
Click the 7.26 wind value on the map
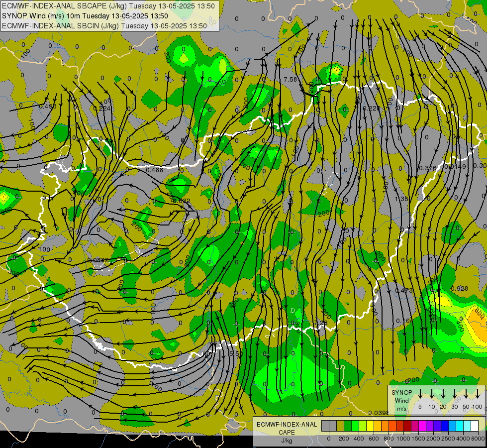coord(321,323)
